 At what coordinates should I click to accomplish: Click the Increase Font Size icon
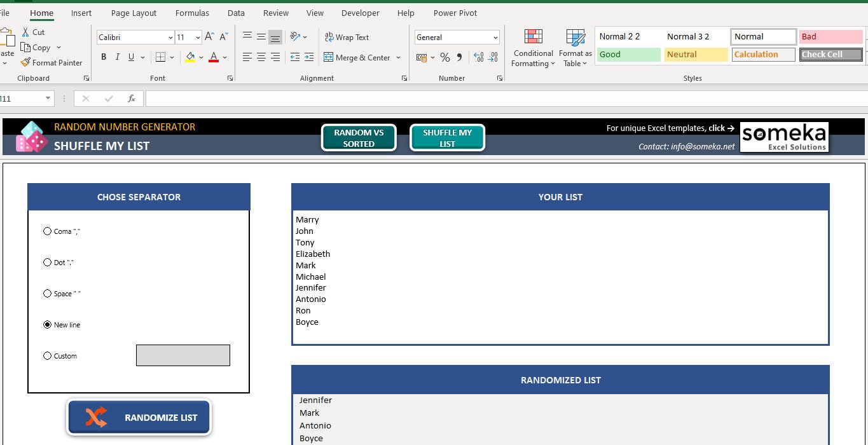(x=209, y=37)
